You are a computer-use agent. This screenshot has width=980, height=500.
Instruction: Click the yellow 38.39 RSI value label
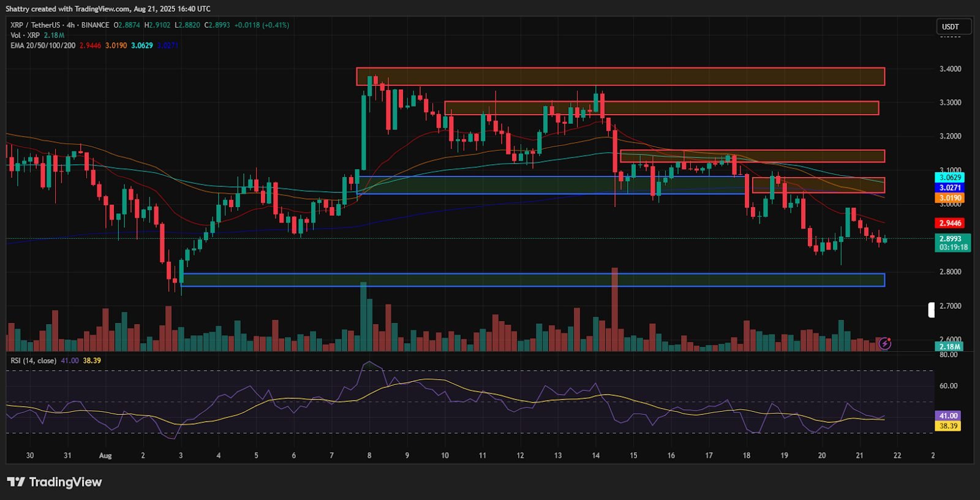point(948,426)
